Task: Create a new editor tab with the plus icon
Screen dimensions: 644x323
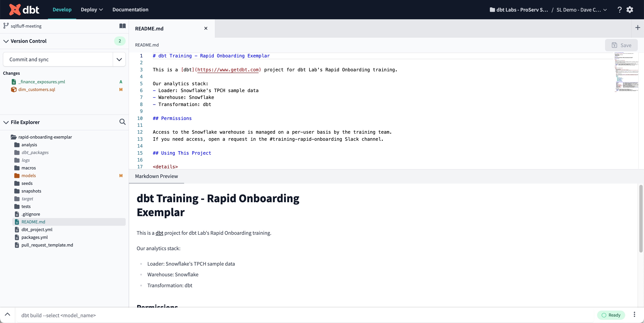Action: (x=638, y=27)
